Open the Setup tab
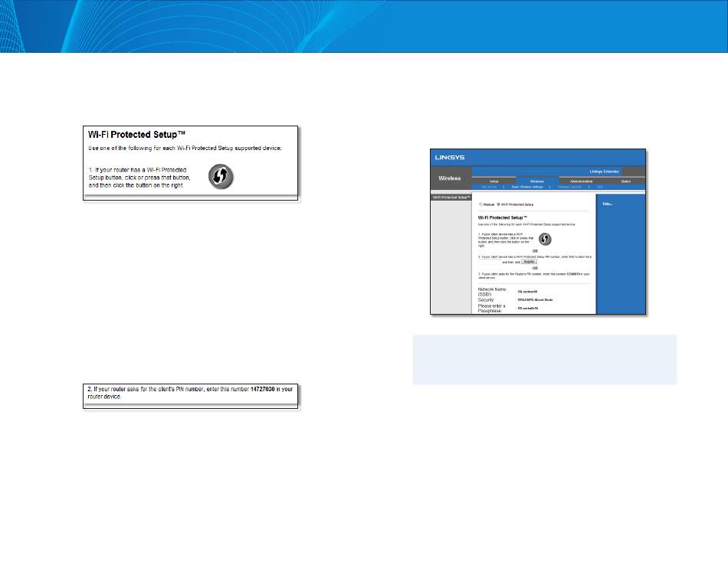This screenshot has width=728, height=562. pyautogui.click(x=494, y=181)
